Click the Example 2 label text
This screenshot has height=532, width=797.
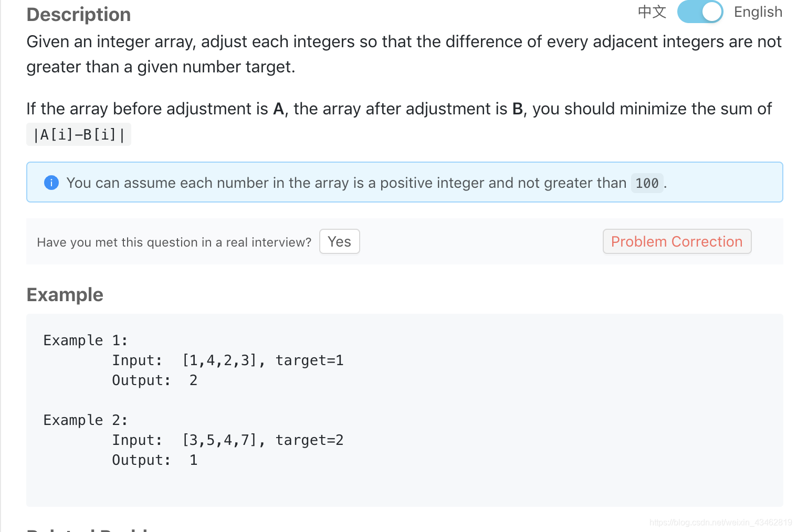pos(85,420)
